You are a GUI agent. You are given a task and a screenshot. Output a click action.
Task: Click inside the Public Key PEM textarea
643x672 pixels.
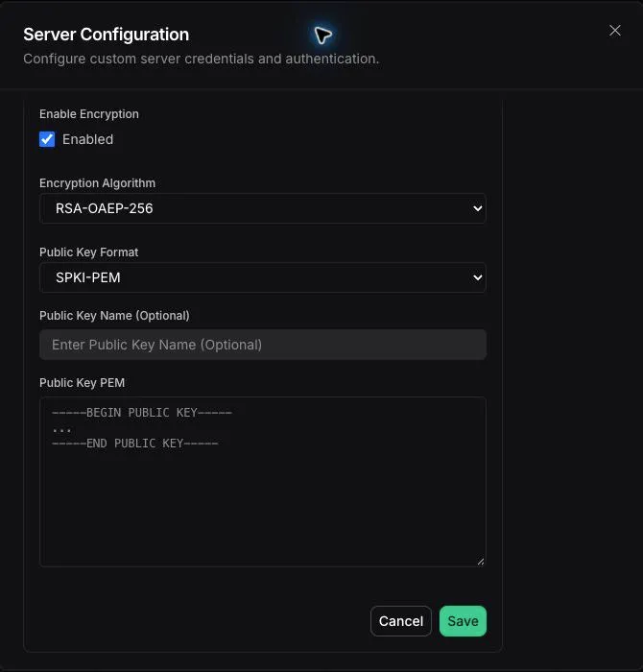263,482
